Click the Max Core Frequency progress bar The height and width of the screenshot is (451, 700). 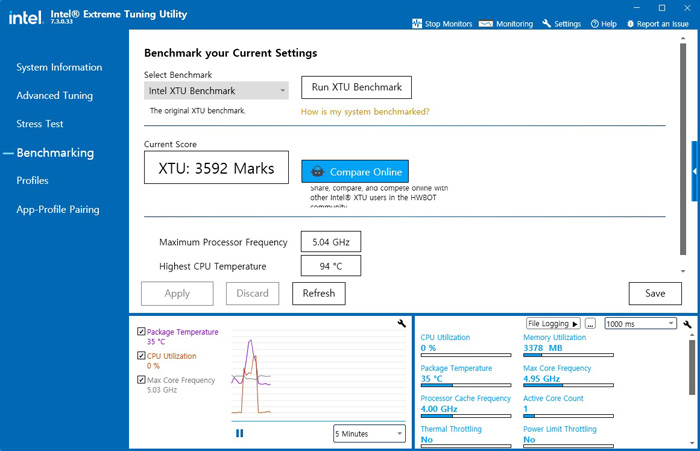coord(568,385)
